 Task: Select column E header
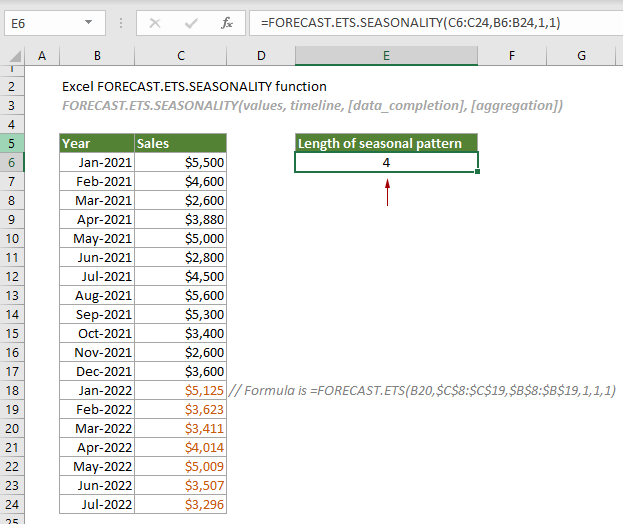click(385, 58)
